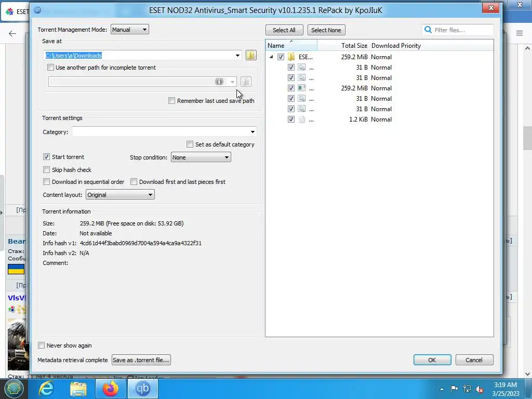Browse for save folder with yellow folder icon

(251, 55)
